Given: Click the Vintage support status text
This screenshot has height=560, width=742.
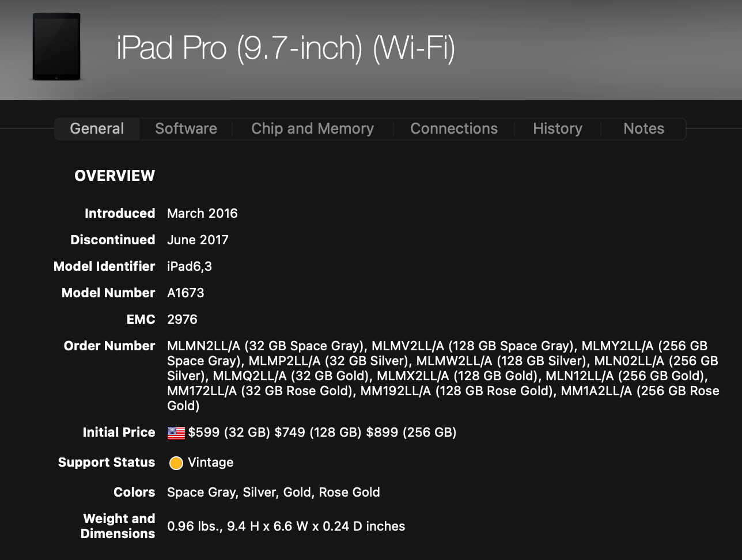Looking at the screenshot, I should click(x=211, y=462).
